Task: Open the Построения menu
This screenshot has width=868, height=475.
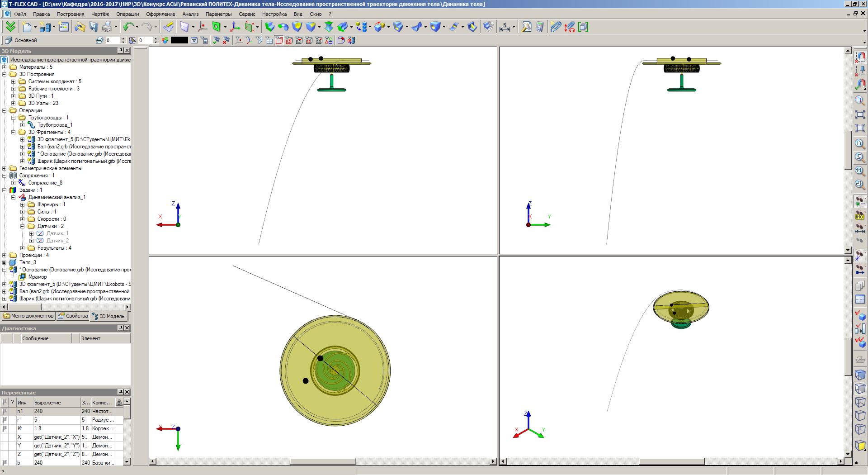Action: tap(71, 14)
